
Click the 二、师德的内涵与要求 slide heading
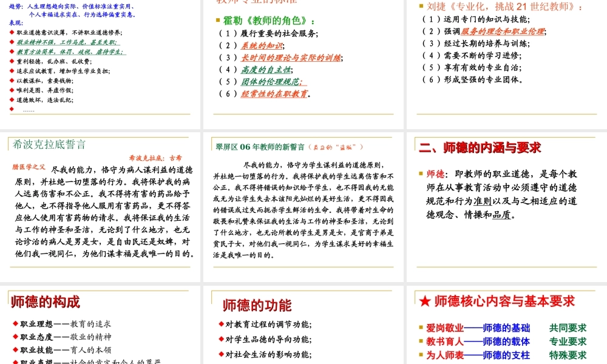(x=480, y=147)
